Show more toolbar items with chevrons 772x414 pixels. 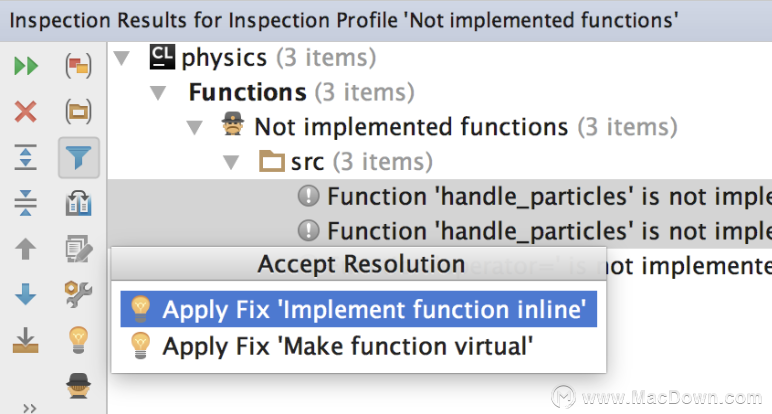point(30,408)
